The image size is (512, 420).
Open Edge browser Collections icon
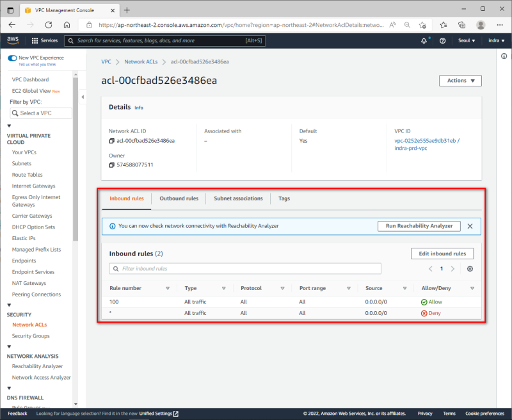[461, 24]
